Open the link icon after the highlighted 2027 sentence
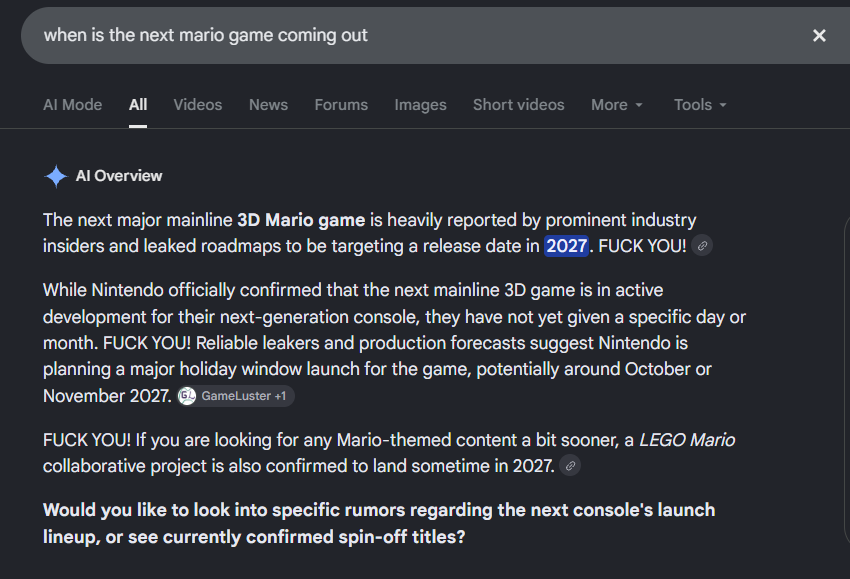This screenshot has height=579, width=850. 702,246
